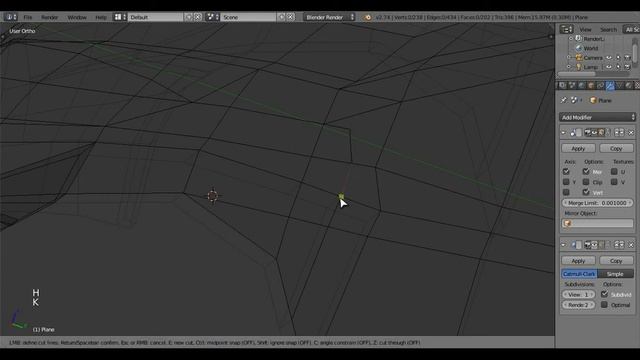Toggle the Vertex Groups checkbox
The width and height of the screenshot is (640, 360).
(x=586, y=192)
